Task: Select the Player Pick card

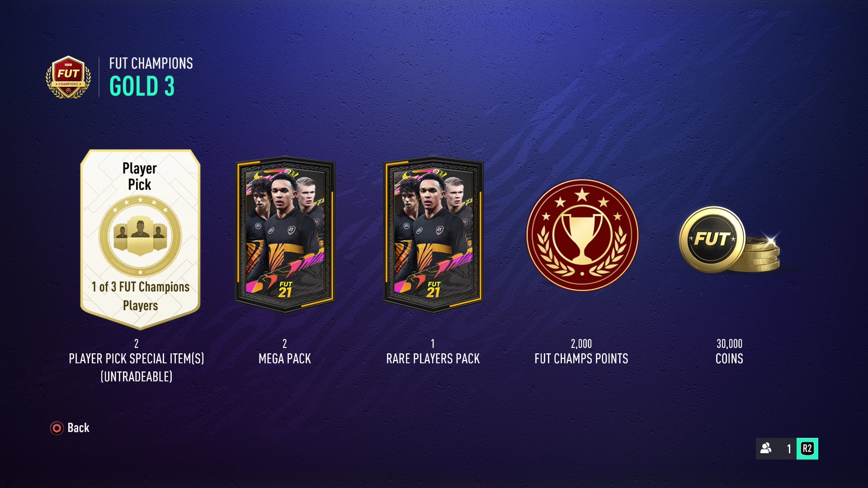Action: point(140,239)
